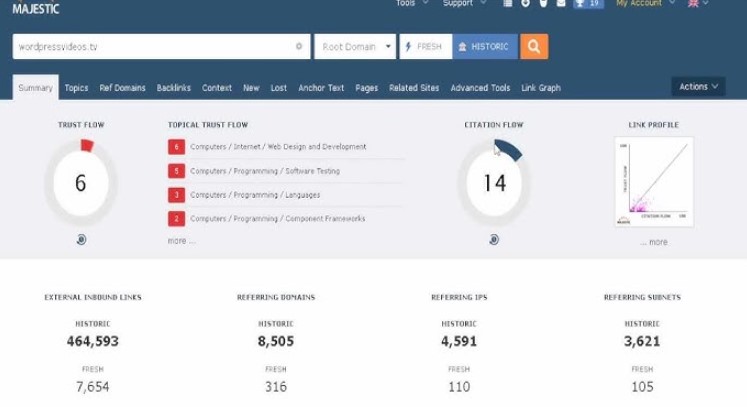Click the red 3 badge for Languages
The height and width of the screenshot is (407, 747).
(x=176, y=194)
